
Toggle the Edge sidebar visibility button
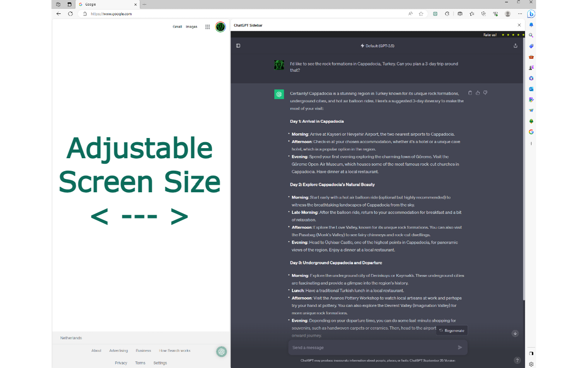[531, 353]
